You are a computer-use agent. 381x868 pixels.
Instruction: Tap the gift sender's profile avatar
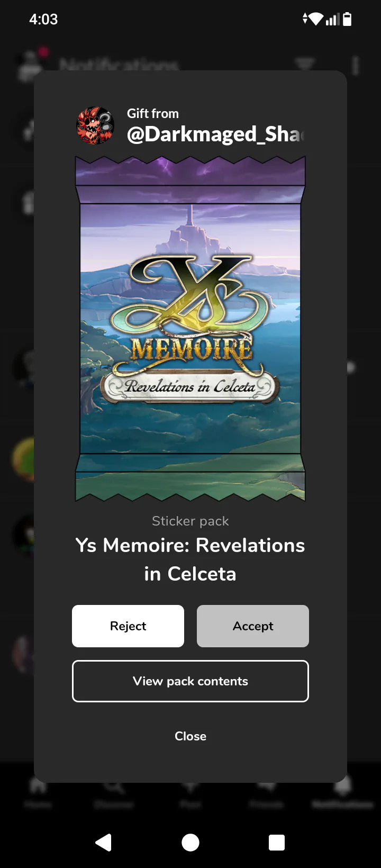click(x=95, y=125)
